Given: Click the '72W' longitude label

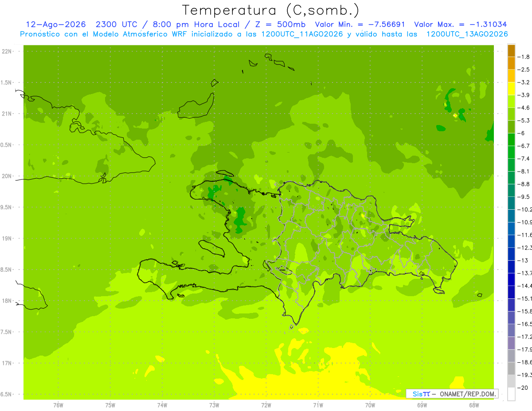Looking at the screenshot, I should (x=266, y=405).
